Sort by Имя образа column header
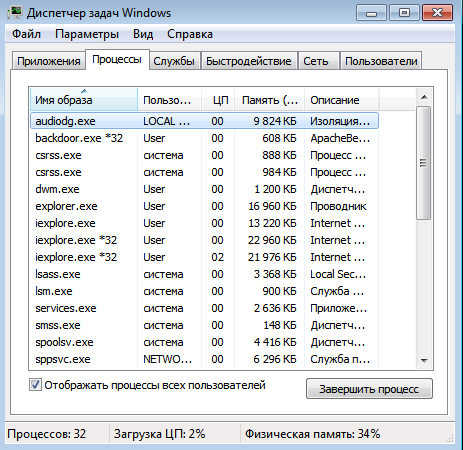The height and width of the screenshot is (450, 463). [x=84, y=100]
